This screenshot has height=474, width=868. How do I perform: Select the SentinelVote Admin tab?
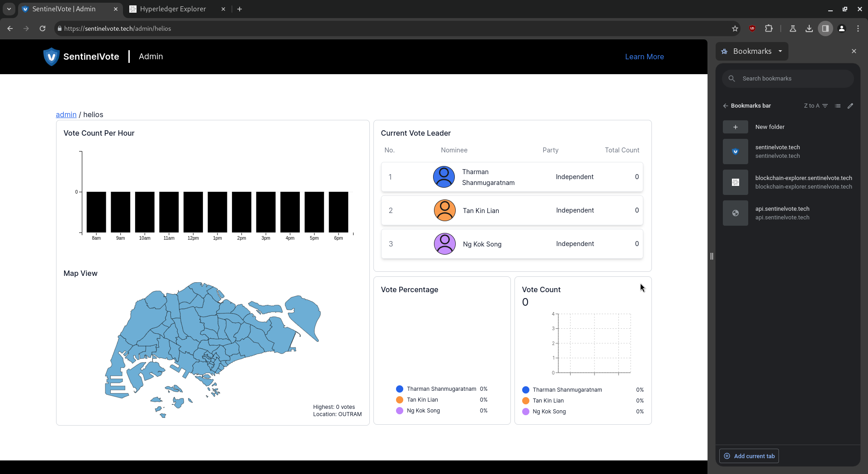pyautogui.click(x=64, y=9)
